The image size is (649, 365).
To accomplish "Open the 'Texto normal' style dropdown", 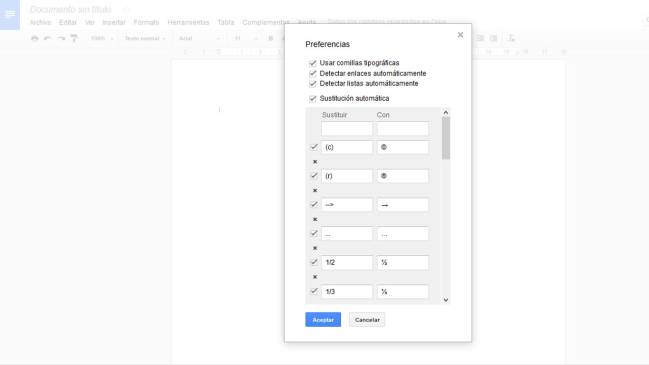I will (x=145, y=38).
